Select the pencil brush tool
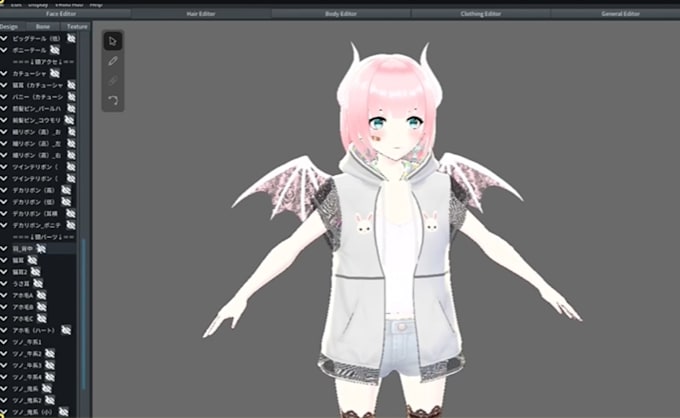This screenshot has height=418, width=680. coord(113,61)
